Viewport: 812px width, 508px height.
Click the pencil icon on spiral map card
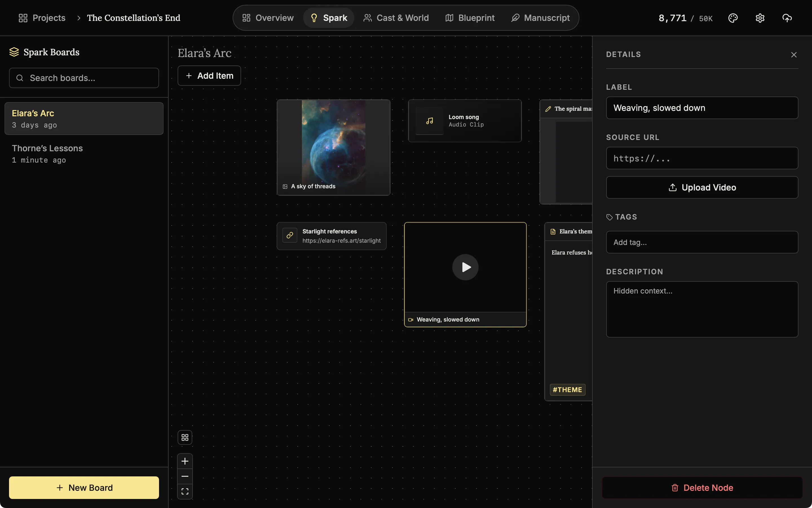tap(548, 109)
